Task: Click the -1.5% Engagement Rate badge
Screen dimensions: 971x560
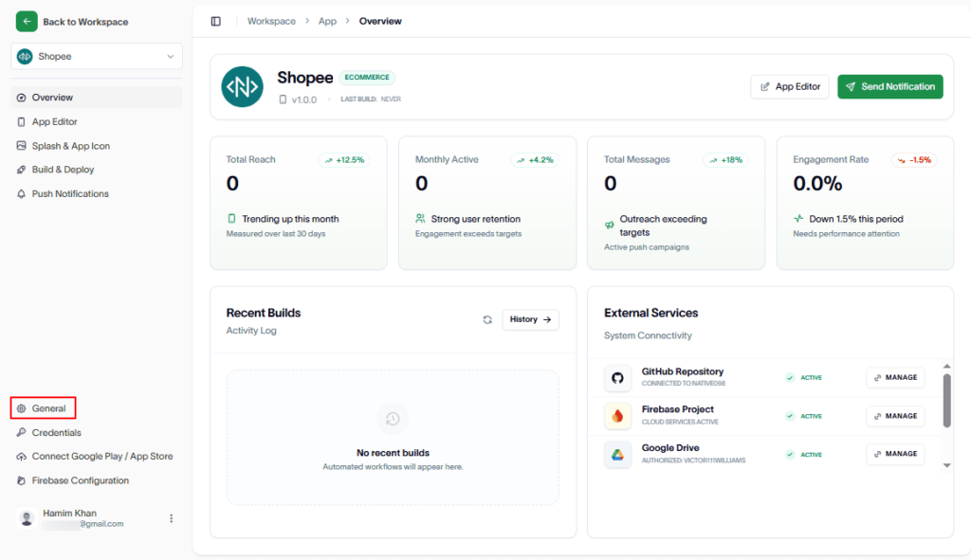Action: 914,159
